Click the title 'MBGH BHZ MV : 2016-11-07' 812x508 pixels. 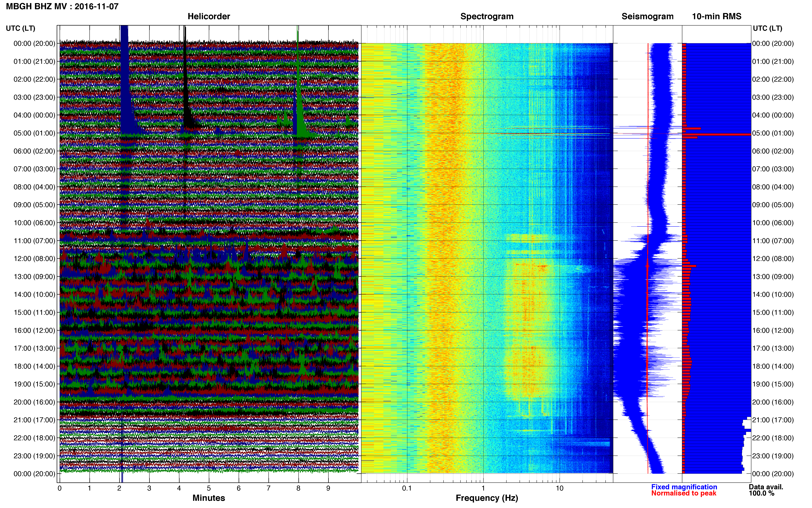pyautogui.click(x=62, y=6)
